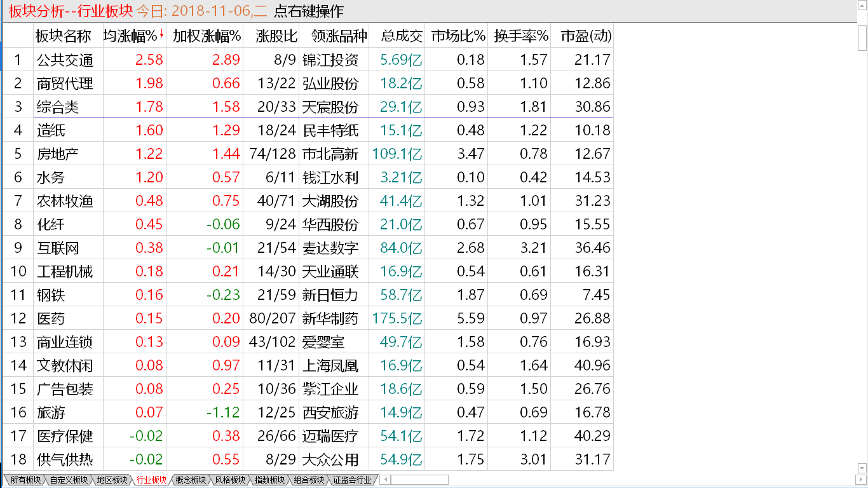Click the 领涨品种 column header

(x=334, y=36)
